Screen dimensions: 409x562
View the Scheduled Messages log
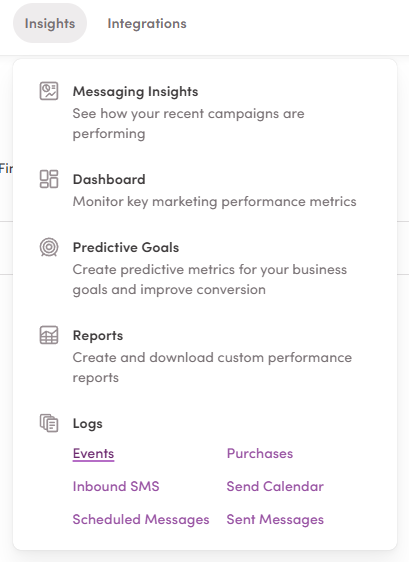[x=141, y=519]
